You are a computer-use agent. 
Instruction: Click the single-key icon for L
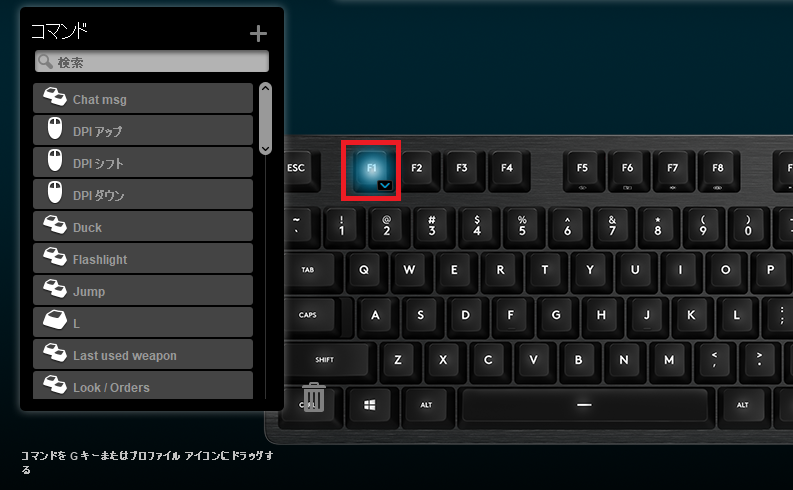[x=55, y=321]
